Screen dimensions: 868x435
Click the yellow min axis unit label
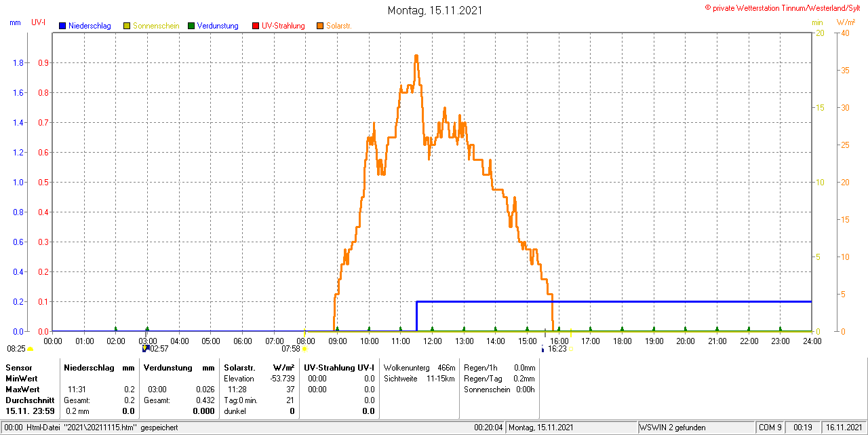click(817, 22)
